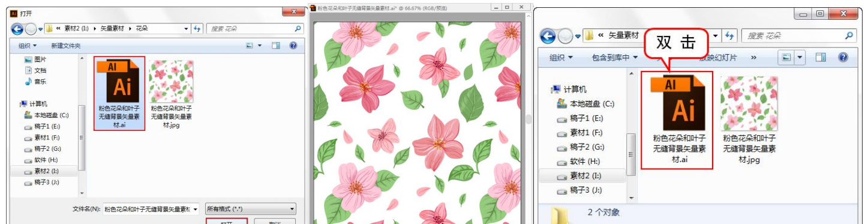
Task: Open view options arrow in Explorer
Action: (x=800, y=58)
